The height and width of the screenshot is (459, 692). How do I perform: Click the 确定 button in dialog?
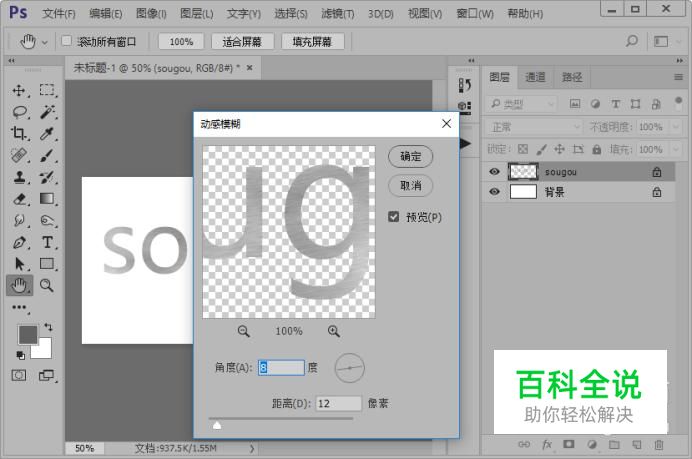pyautogui.click(x=410, y=156)
